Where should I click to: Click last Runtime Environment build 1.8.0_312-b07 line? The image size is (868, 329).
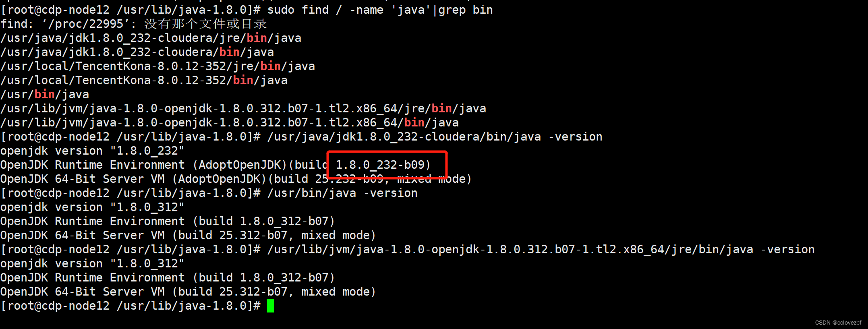[x=167, y=277]
